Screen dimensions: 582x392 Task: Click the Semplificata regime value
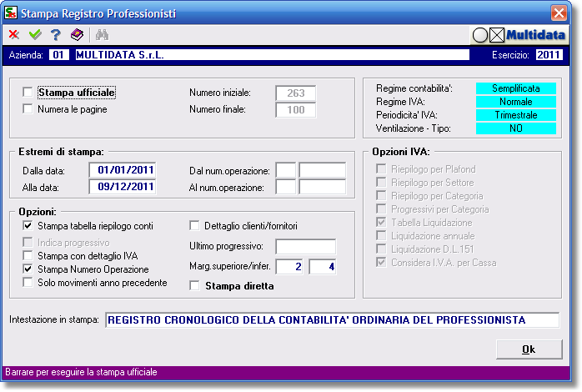coord(516,88)
